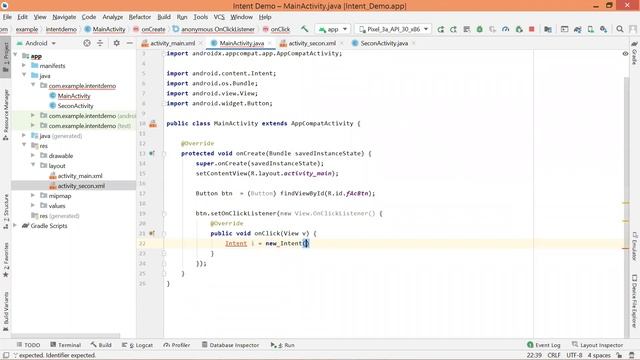Switch to SeconActivity.java editor tab

tap(384, 43)
